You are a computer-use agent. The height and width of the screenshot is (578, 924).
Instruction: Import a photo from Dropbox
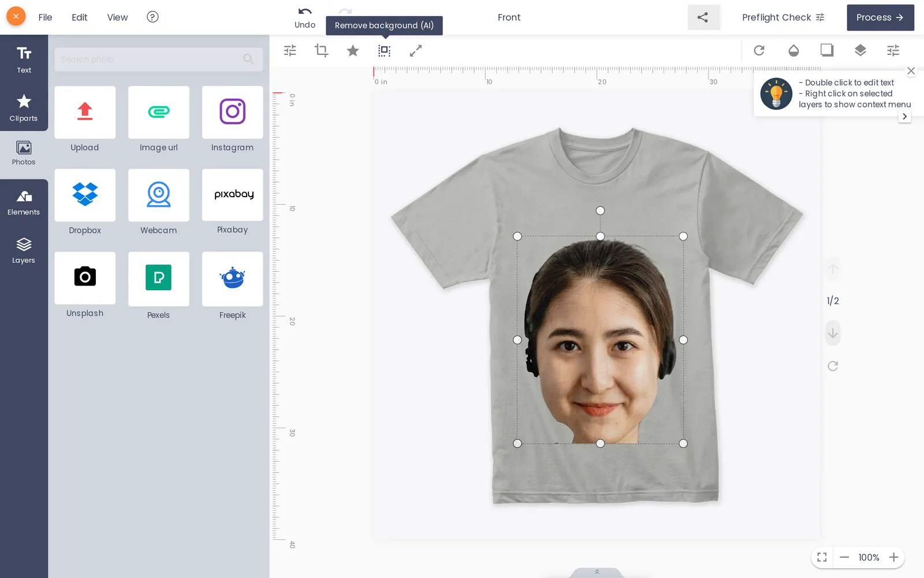[x=85, y=195]
